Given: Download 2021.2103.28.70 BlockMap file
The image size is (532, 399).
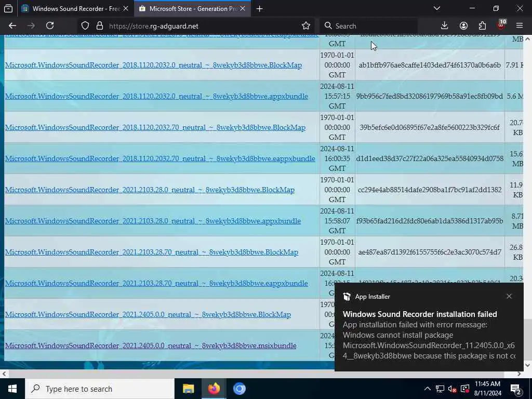Looking at the screenshot, I should (x=152, y=252).
